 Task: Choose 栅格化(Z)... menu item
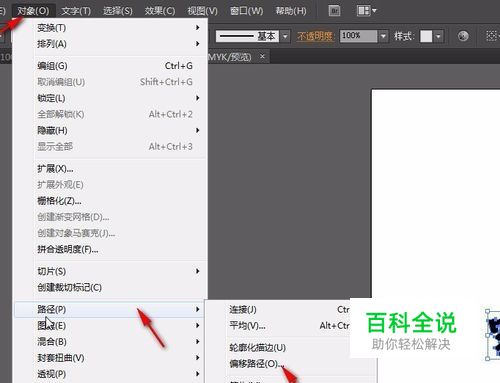[110, 201]
